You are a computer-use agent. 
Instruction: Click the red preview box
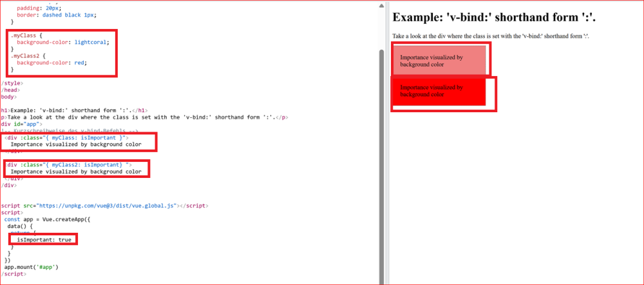[x=439, y=90]
